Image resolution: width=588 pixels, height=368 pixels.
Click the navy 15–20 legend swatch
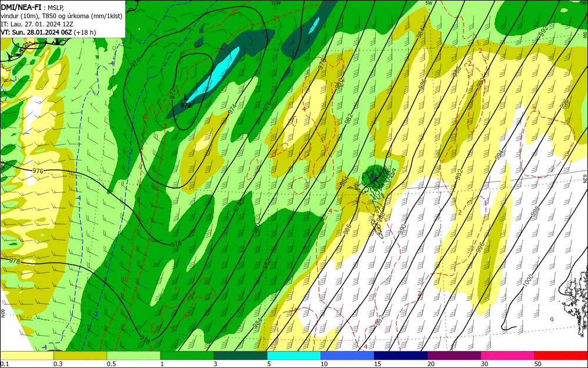point(401,356)
